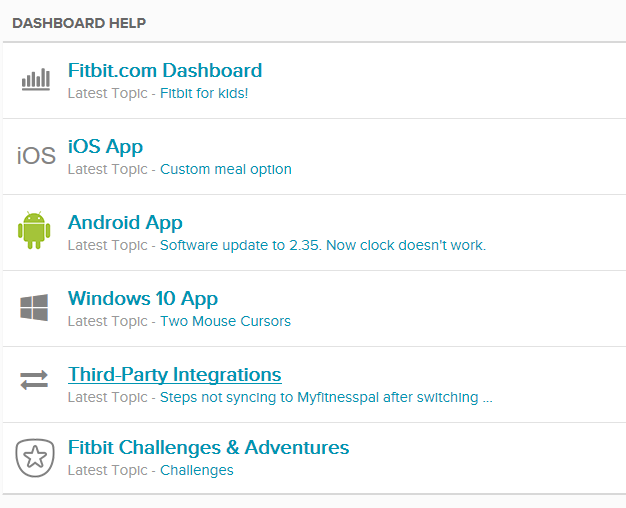Open the iOS App forum
Image resolution: width=626 pixels, height=508 pixels.
coord(105,147)
